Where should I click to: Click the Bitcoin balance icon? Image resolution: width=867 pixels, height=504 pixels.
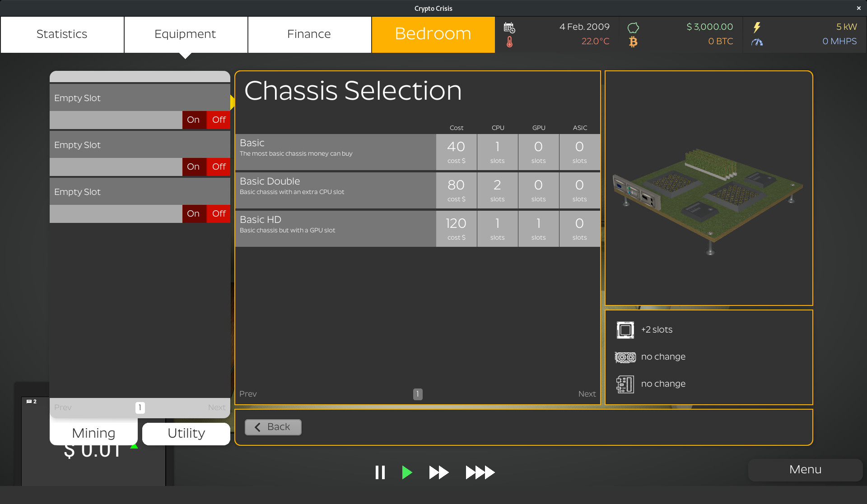click(x=634, y=42)
